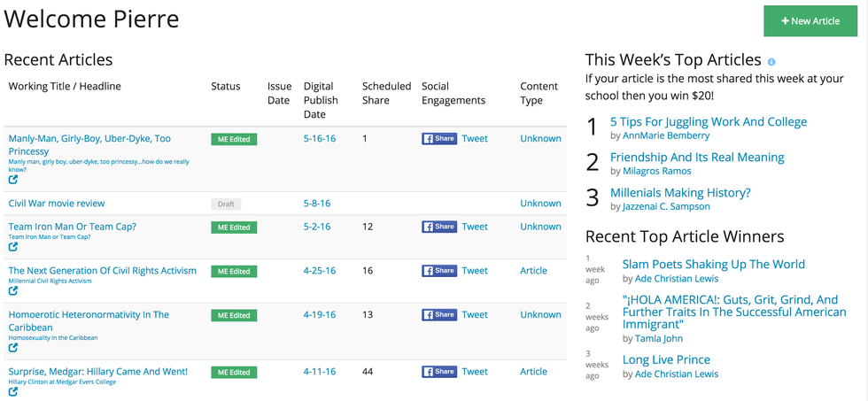This screenshot has width=868, height=401.
Task: Share Manly-Man article on Facebook
Action: click(x=438, y=139)
